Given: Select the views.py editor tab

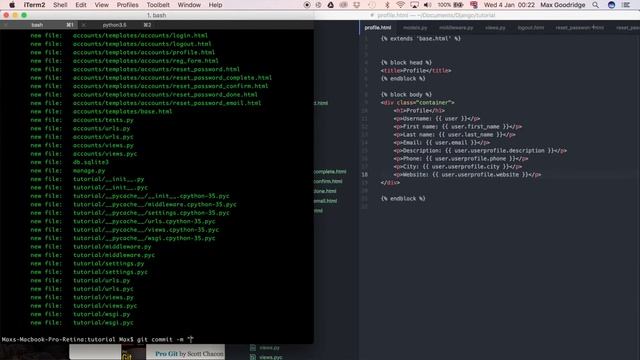Looking at the screenshot, I should click(495, 27).
